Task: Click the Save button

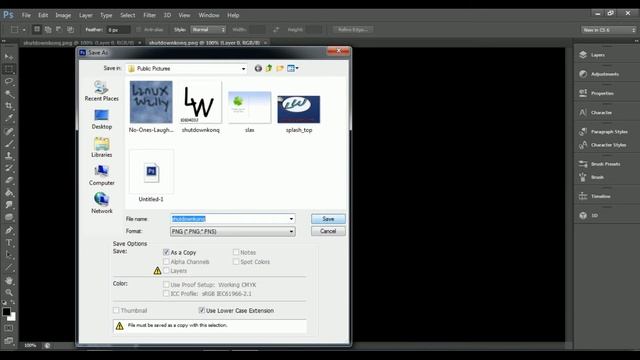Action: [328, 219]
